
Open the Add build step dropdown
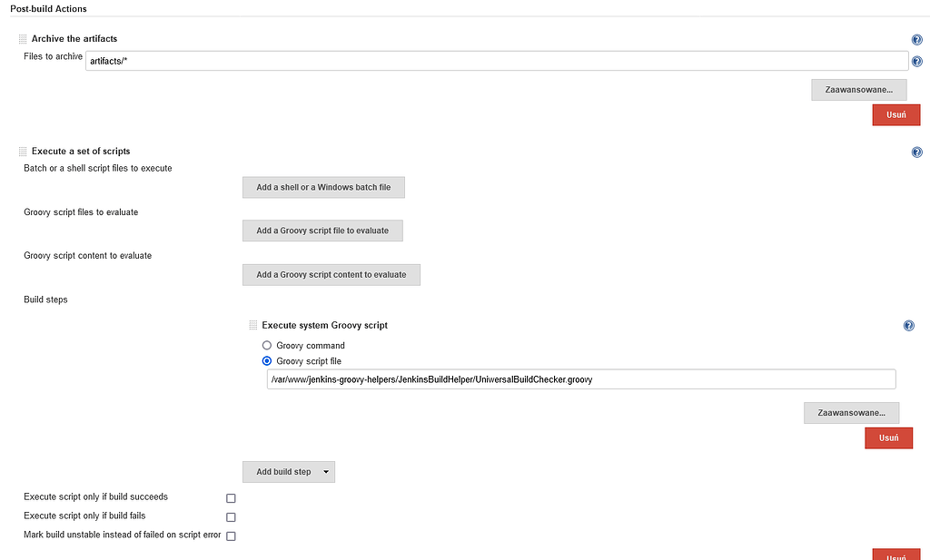pos(288,471)
